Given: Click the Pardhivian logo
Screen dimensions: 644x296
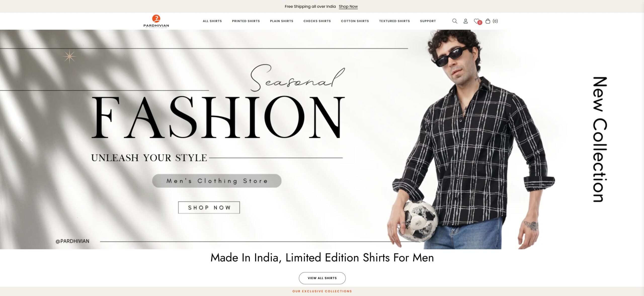Looking at the screenshot, I should [156, 21].
